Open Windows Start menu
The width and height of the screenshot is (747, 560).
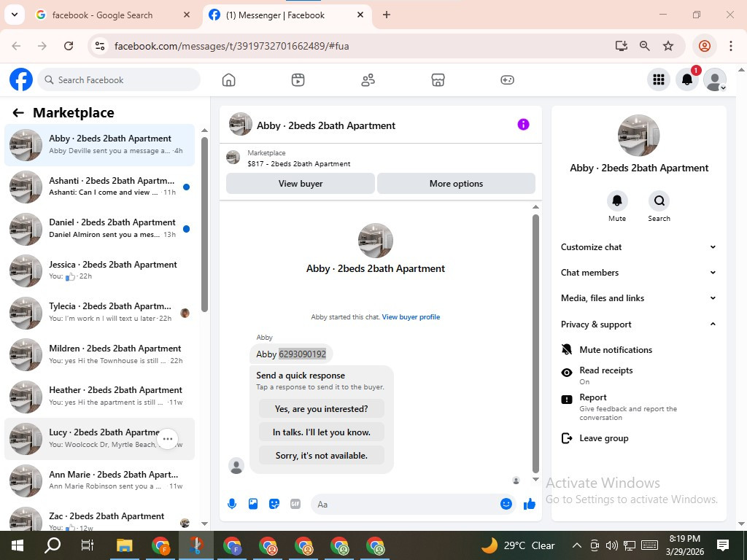point(18,545)
